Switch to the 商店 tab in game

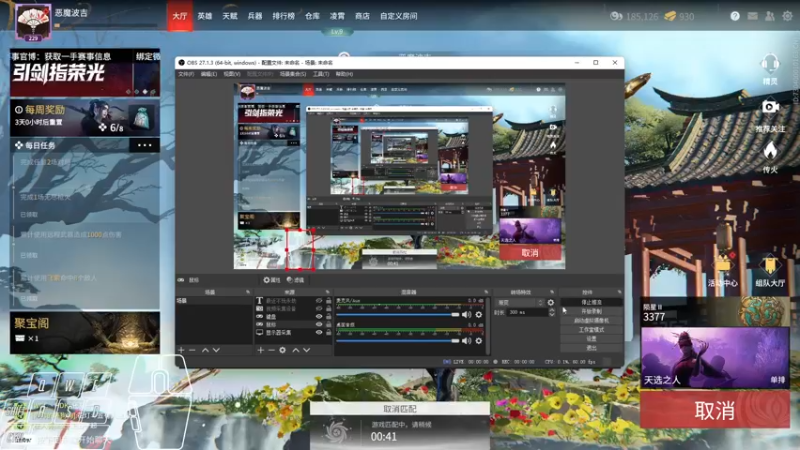[x=362, y=16]
